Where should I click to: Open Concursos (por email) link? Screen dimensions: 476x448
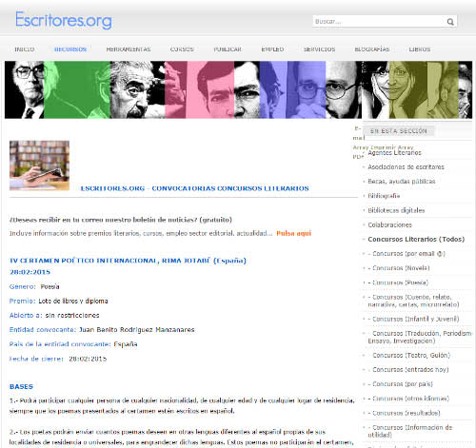407,254
